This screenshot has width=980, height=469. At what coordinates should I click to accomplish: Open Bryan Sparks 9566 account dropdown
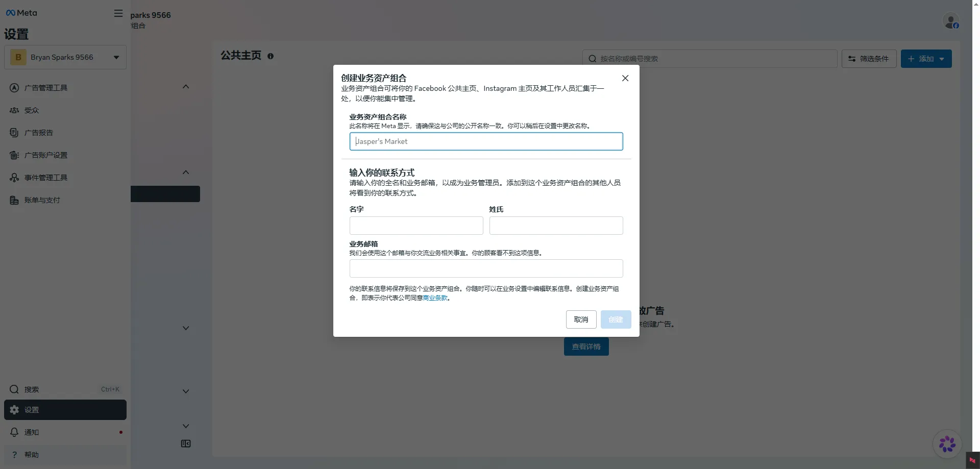(x=65, y=57)
